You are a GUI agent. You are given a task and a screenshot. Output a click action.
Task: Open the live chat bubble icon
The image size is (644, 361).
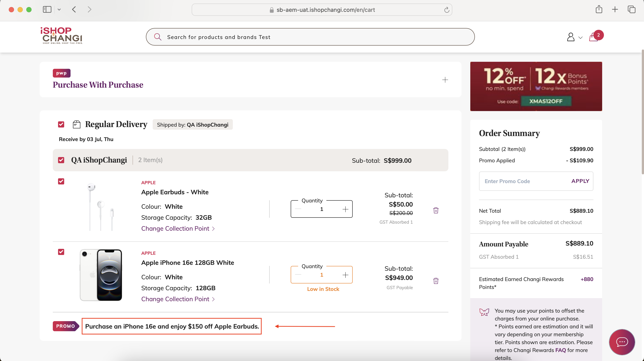pyautogui.click(x=622, y=342)
